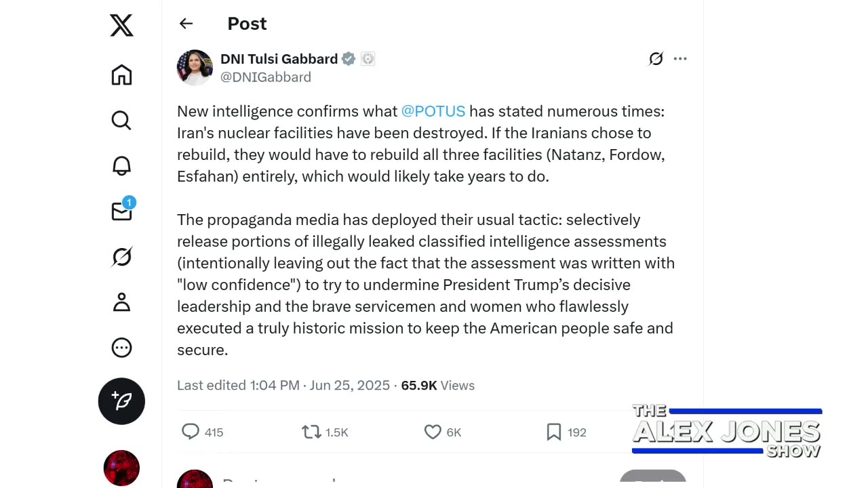Click the compose Post feather button
Screen dimensions: 868x488
tap(121, 401)
